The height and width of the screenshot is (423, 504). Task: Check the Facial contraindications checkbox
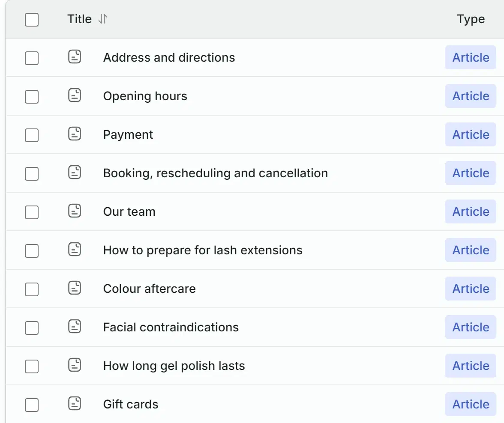coord(32,328)
